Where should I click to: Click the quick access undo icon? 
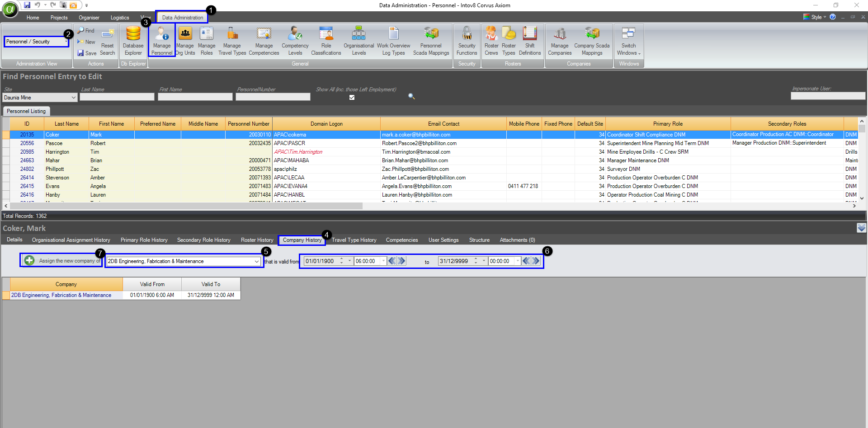coord(38,5)
